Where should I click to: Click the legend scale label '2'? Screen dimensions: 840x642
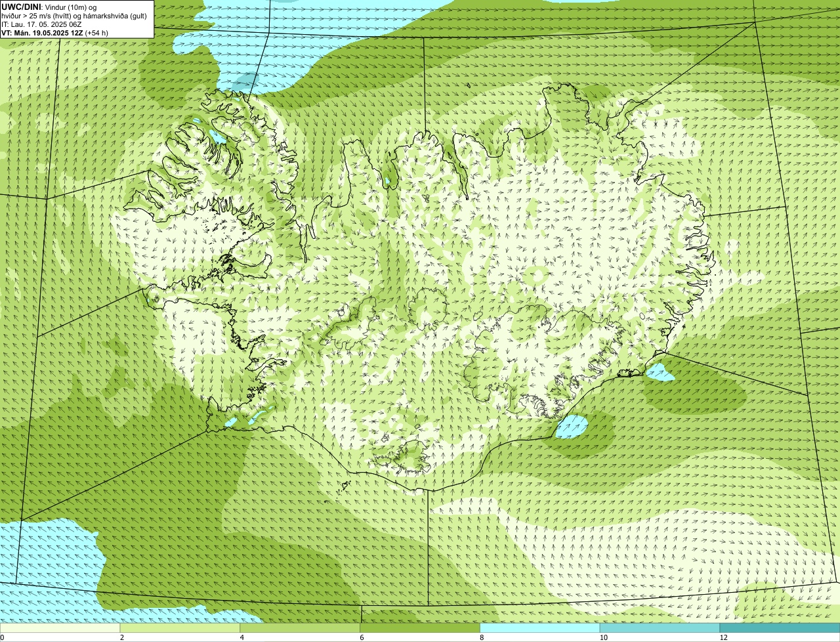click(x=121, y=637)
